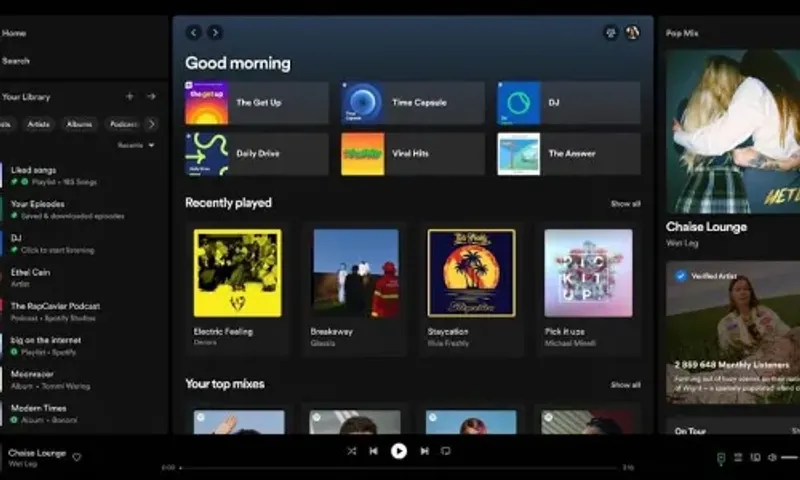Seek in the playback progress bar
The height and width of the screenshot is (480, 800).
[x=398, y=467]
